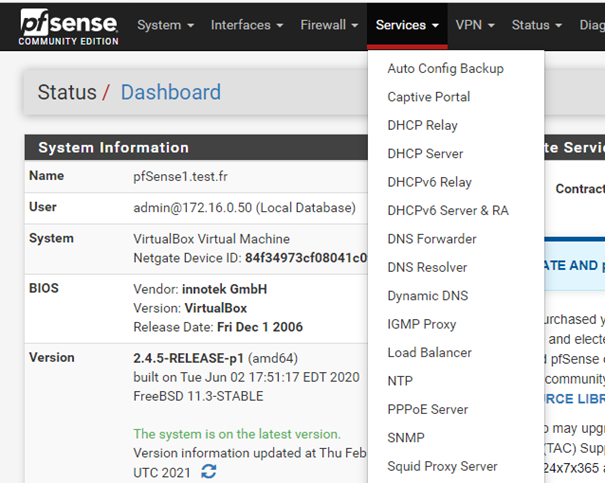Select SNMP service entry
Screen dimensions: 605x483
click(406, 438)
